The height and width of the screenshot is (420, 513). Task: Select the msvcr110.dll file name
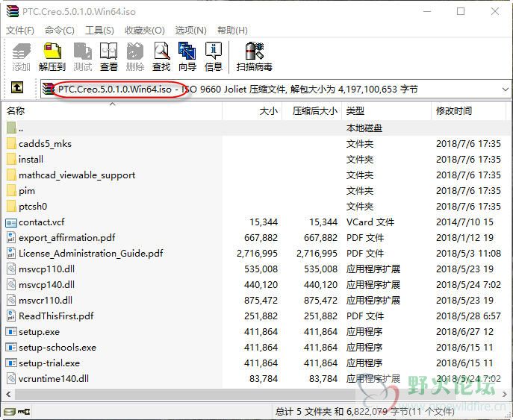click(46, 301)
